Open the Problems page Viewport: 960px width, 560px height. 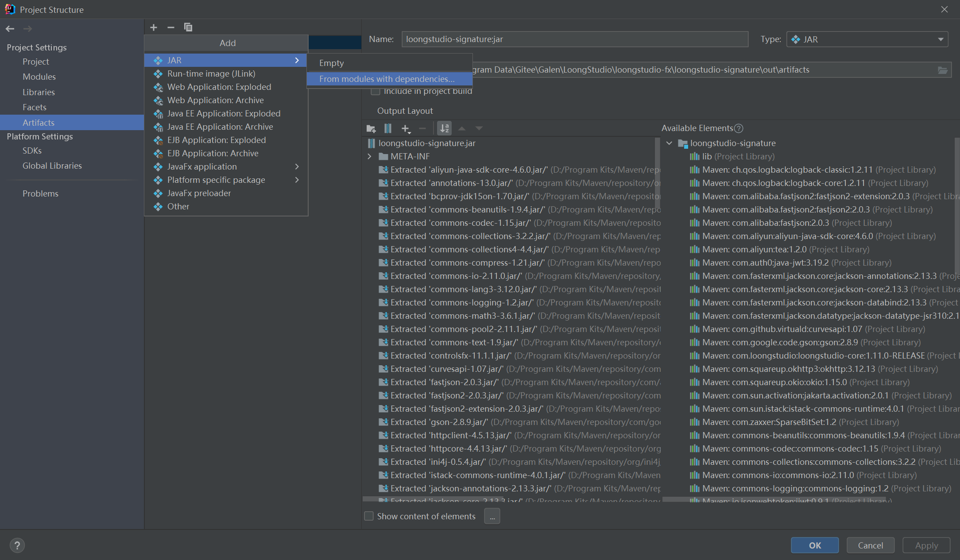click(40, 193)
